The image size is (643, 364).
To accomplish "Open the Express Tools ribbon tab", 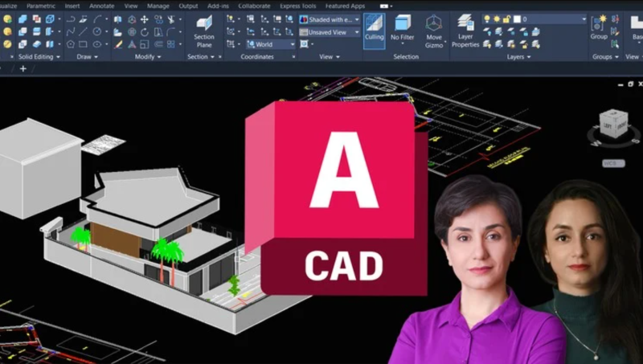I will [297, 6].
